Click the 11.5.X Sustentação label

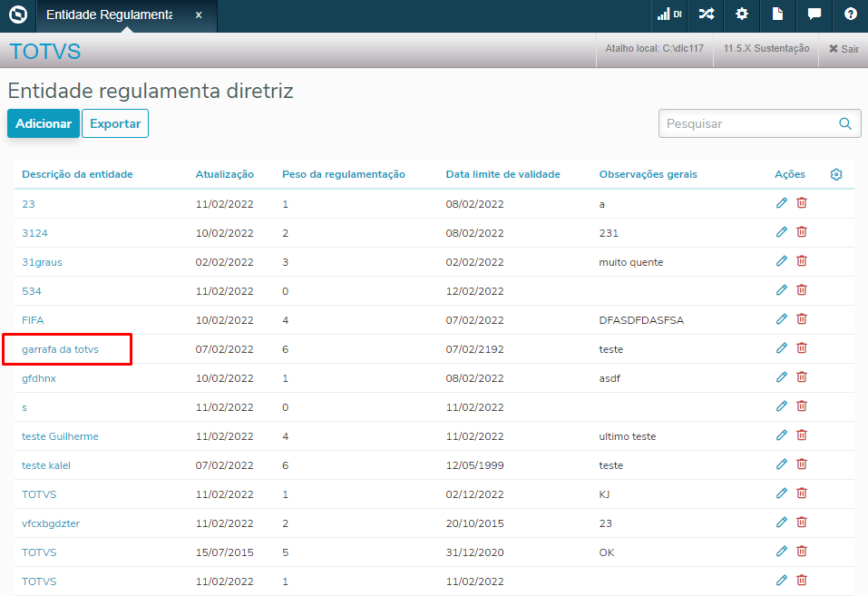click(x=766, y=48)
